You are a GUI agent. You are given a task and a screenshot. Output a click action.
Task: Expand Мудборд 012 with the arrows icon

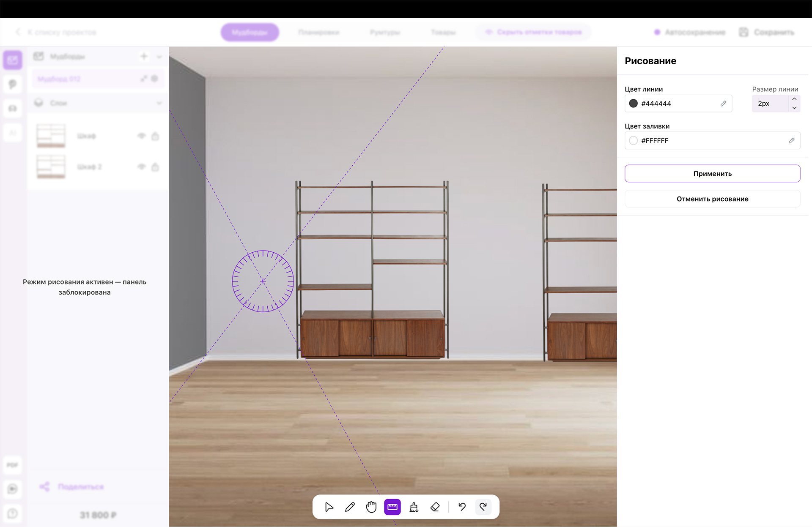click(x=144, y=79)
